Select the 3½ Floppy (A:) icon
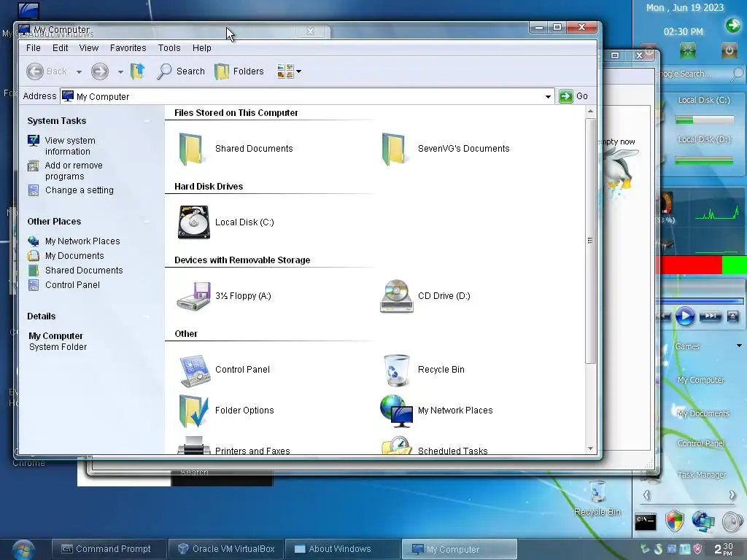The width and height of the screenshot is (747, 560). pyautogui.click(x=193, y=296)
